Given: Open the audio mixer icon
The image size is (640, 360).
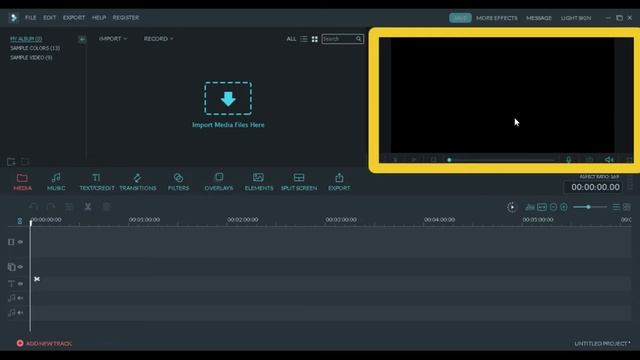Looking at the screenshot, I should coord(530,207).
